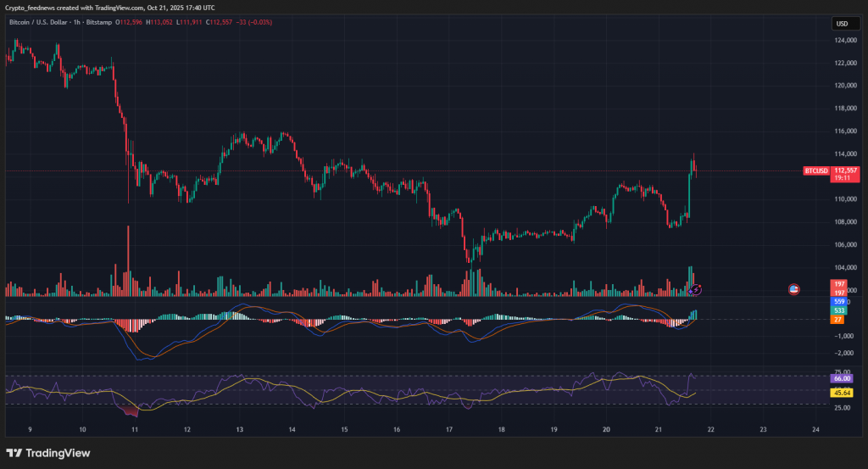868x469 pixels.
Task: Click the open price value O112,596
Action: pyautogui.click(x=131, y=22)
